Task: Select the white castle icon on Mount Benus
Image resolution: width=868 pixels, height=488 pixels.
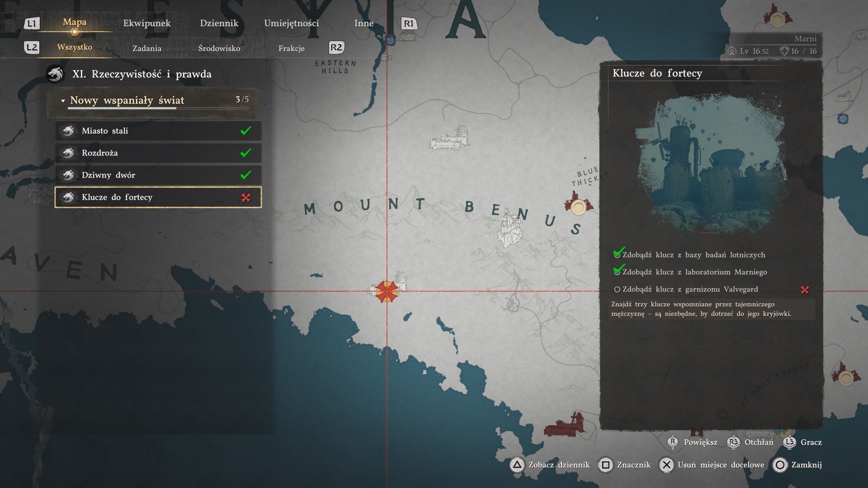Action: (x=510, y=230)
